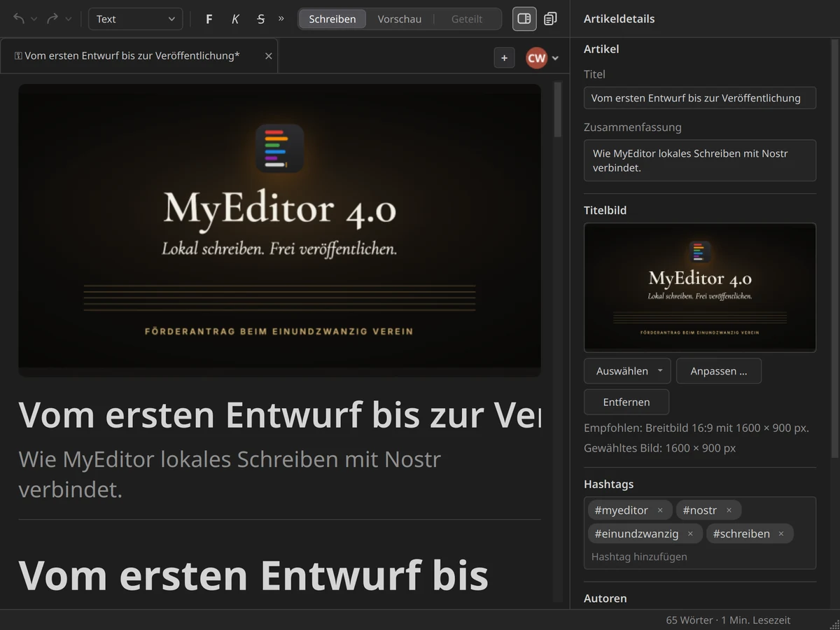Open the Auswählen dropdown button
This screenshot has width=840, height=630.
(x=627, y=371)
